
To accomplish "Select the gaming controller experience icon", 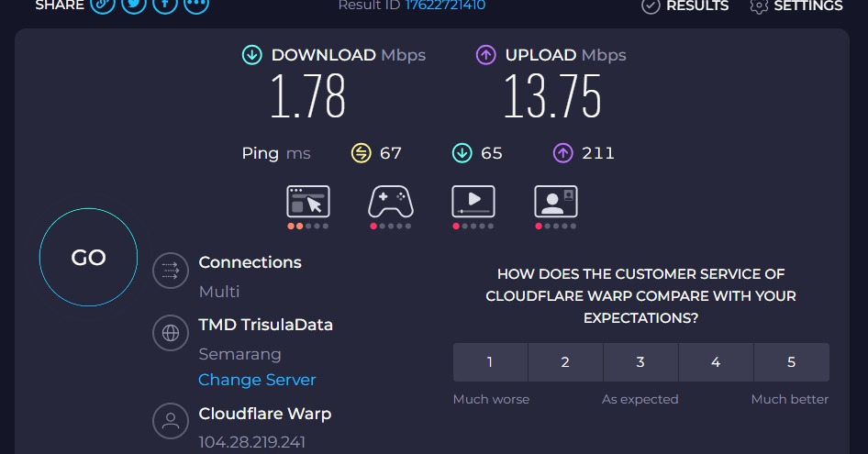I will (x=391, y=202).
